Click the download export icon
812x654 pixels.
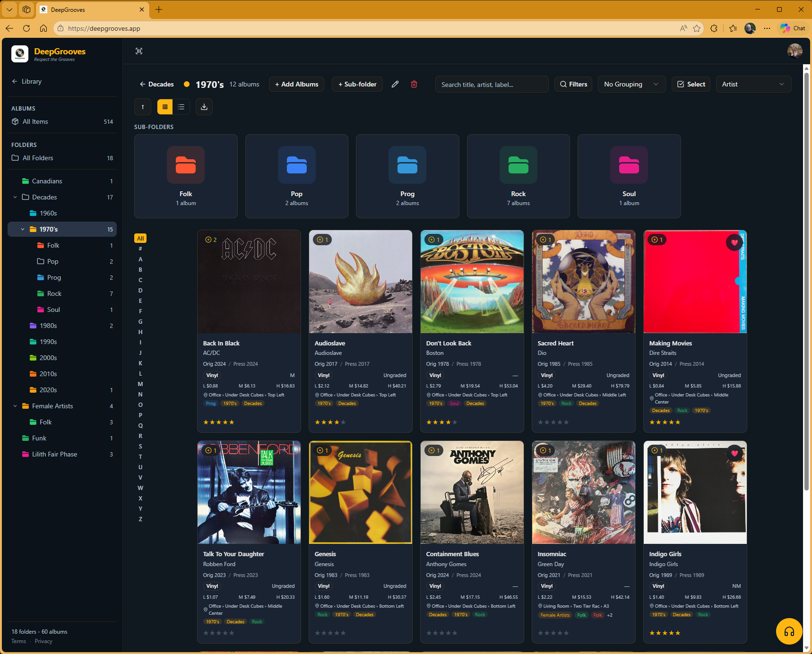204,107
